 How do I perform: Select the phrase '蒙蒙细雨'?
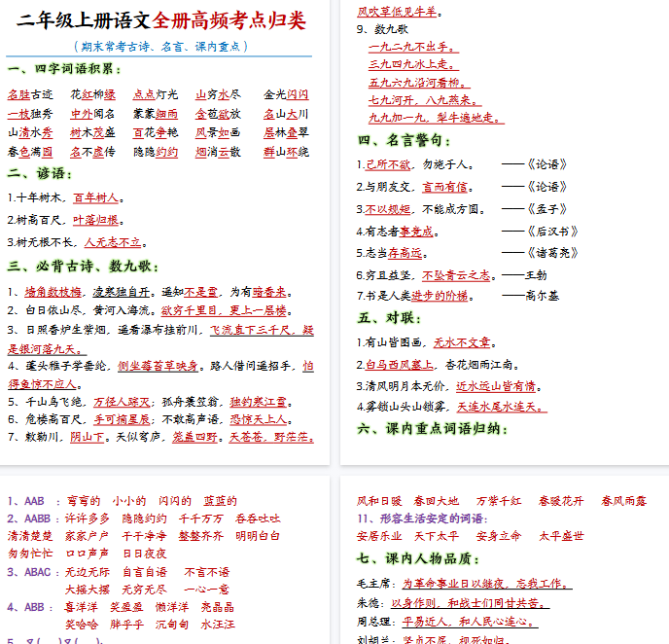pos(156,114)
